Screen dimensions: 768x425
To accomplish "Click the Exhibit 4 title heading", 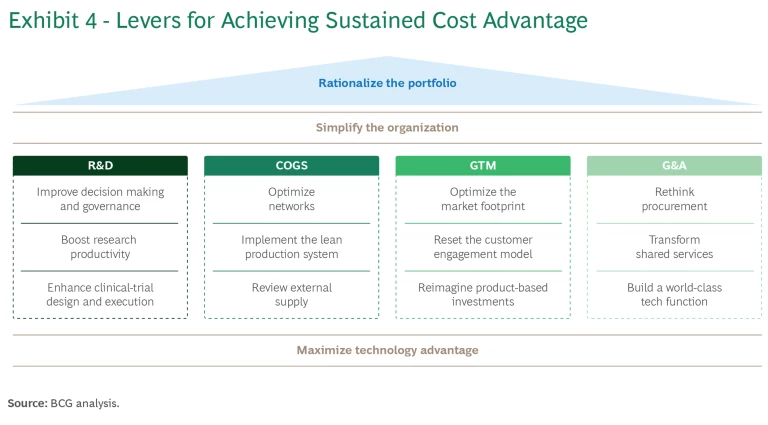I will pyautogui.click(x=298, y=21).
